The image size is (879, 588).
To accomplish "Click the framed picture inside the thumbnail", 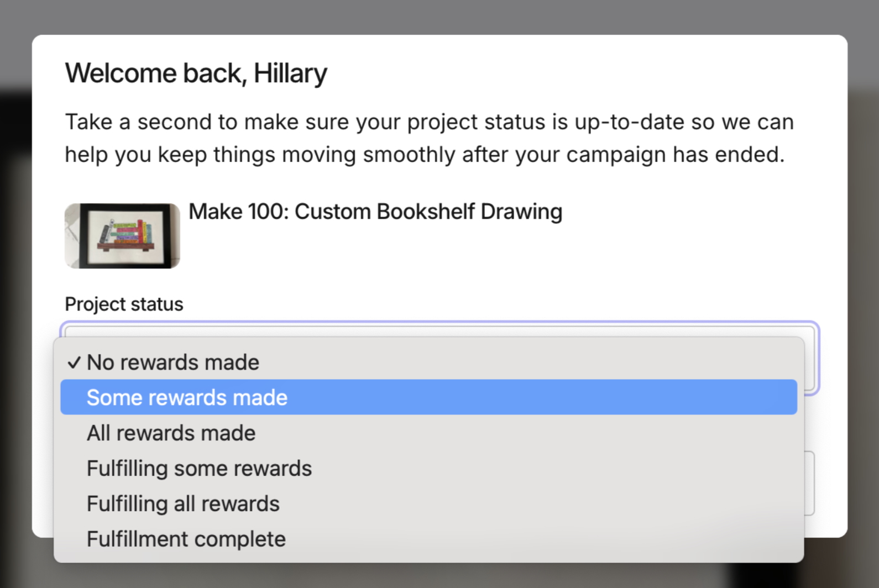I will coord(126,235).
